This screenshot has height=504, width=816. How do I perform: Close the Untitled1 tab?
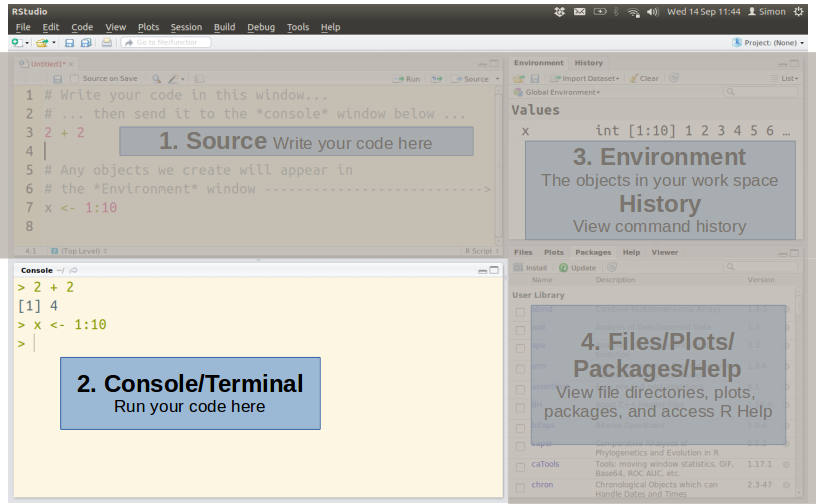coord(71,64)
